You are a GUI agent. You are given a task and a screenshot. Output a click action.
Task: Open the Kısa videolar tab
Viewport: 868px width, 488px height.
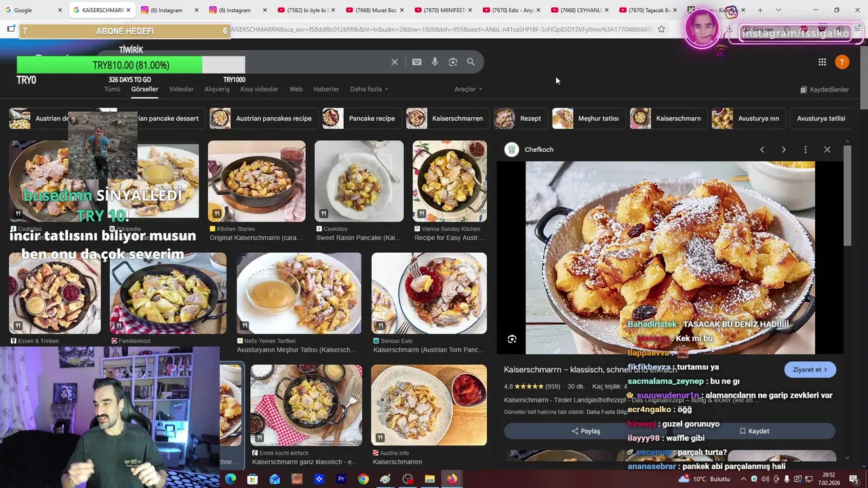coord(259,89)
